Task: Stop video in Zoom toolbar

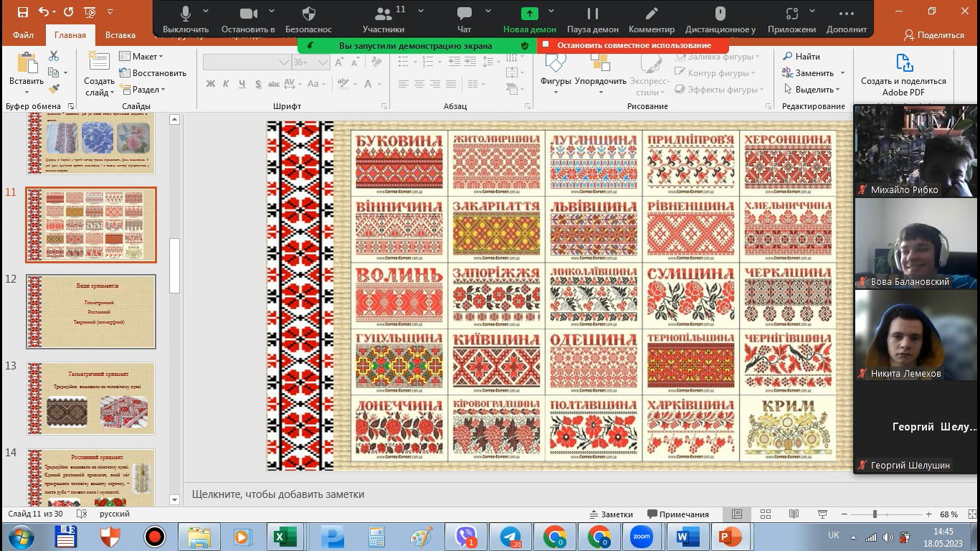Action: click(x=248, y=14)
